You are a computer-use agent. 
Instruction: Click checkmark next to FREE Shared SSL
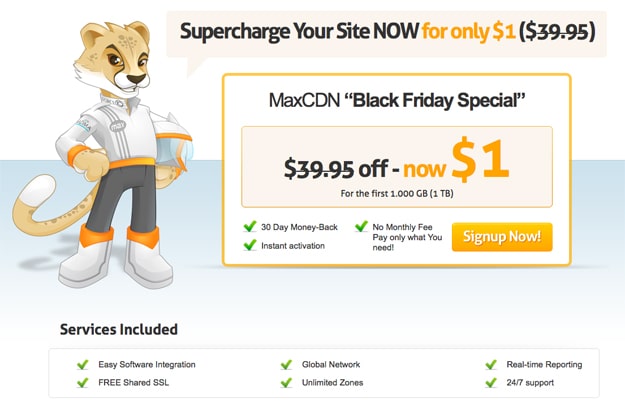click(x=83, y=382)
